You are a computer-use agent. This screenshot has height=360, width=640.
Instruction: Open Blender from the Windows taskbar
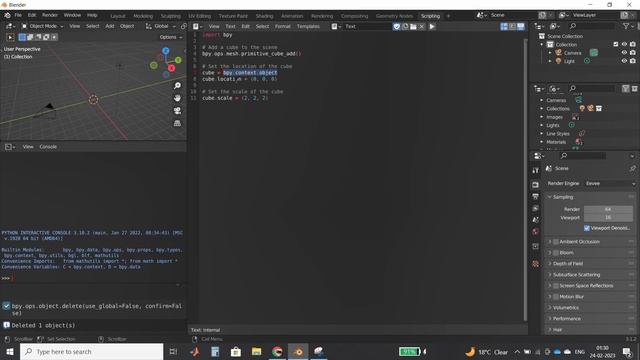point(298,351)
